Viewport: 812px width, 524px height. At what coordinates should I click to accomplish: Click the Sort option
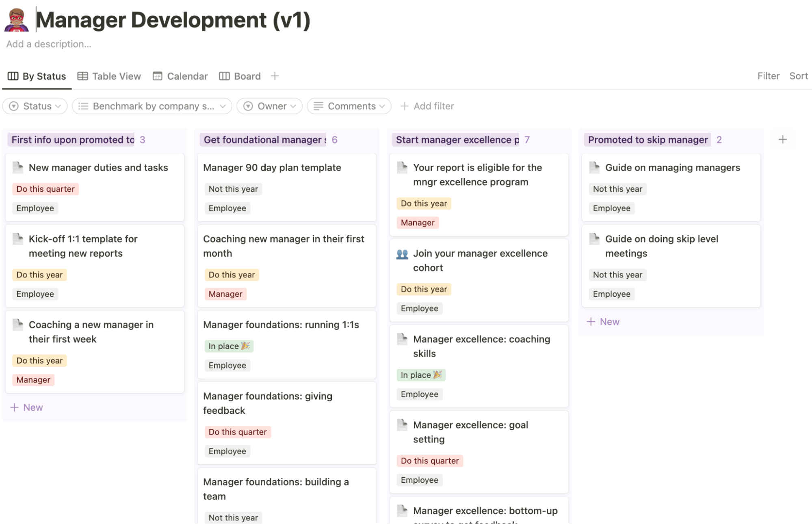point(798,76)
